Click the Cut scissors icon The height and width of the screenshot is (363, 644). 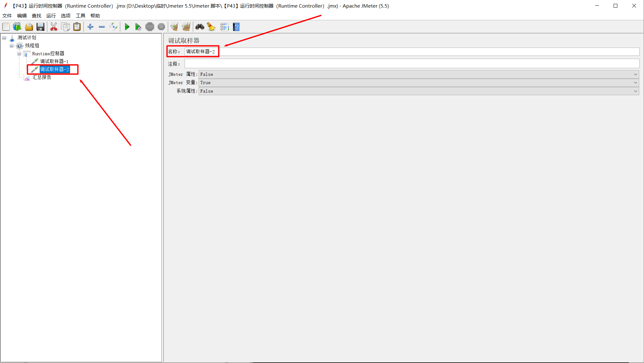pyautogui.click(x=54, y=27)
